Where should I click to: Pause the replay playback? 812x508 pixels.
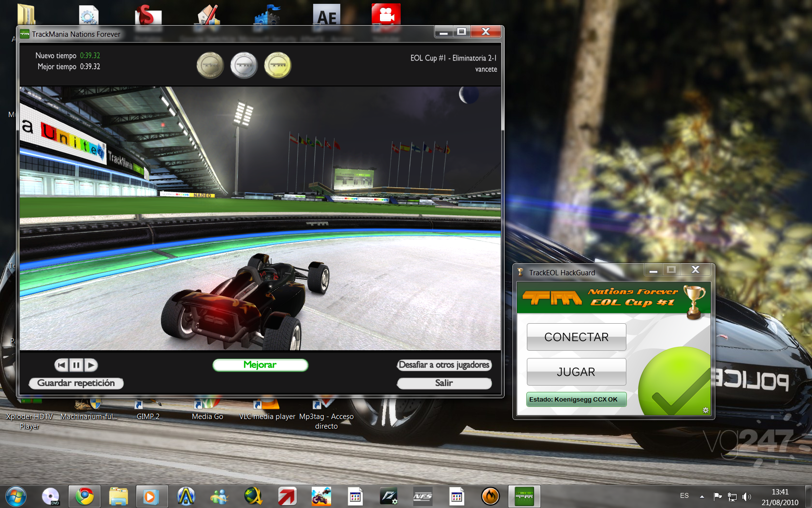(76, 365)
